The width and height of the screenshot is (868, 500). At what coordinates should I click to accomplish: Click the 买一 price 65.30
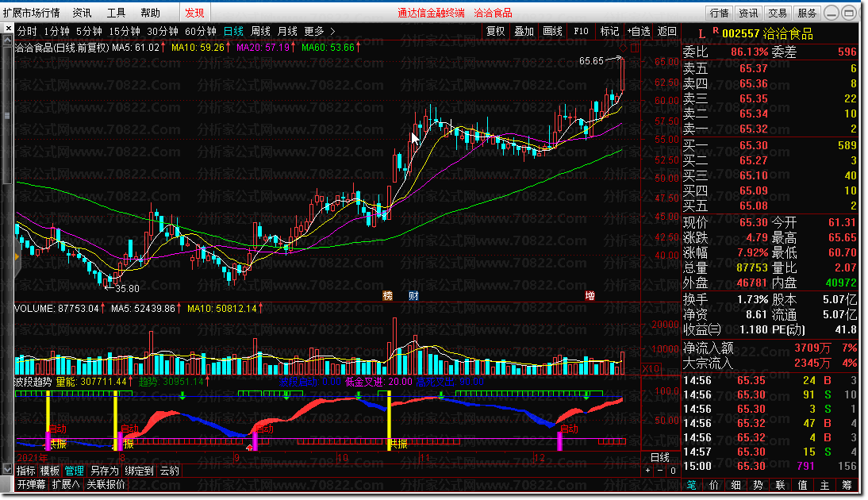click(x=754, y=145)
